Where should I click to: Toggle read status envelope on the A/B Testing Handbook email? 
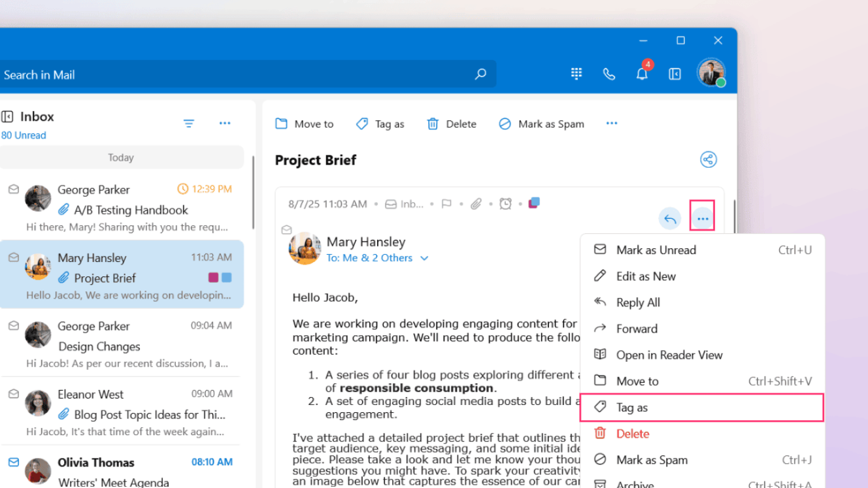(x=14, y=189)
